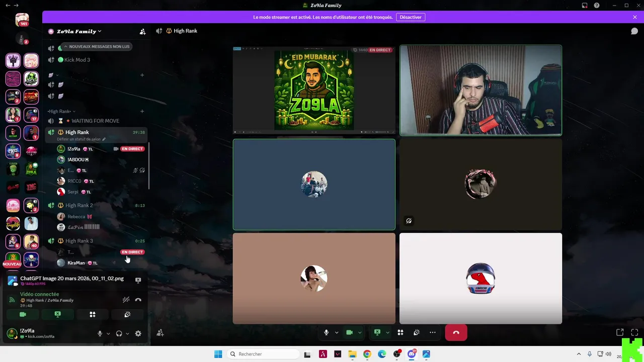Open screen share options arrow in control bar
The height and width of the screenshot is (362, 644).
pos(387,332)
